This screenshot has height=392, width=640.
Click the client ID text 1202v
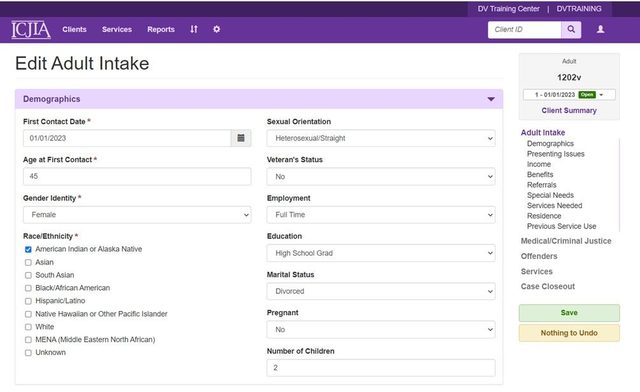pyautogui.click(x=569, y=77)
